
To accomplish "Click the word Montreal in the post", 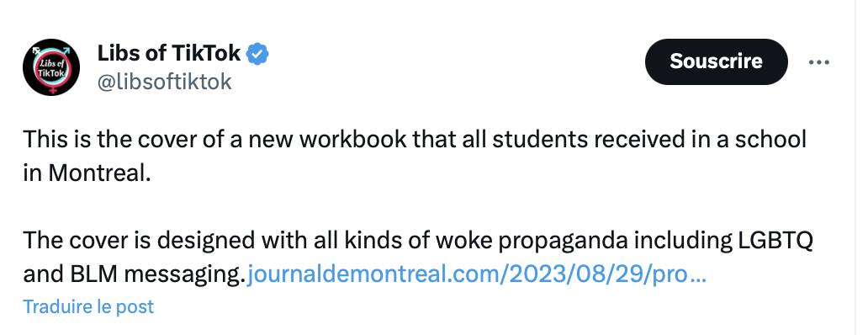I will pos(99,173).
